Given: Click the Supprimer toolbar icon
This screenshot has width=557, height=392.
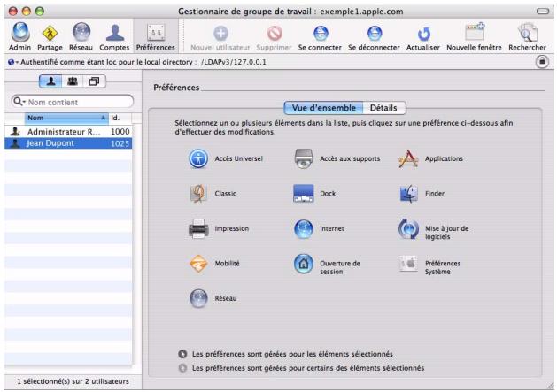Looking at the screenshot, I should coord(274,36).
